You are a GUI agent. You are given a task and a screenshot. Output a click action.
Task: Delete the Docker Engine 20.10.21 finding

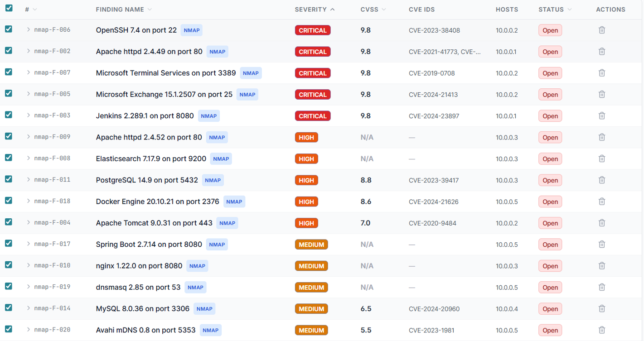tap(601, 202)
